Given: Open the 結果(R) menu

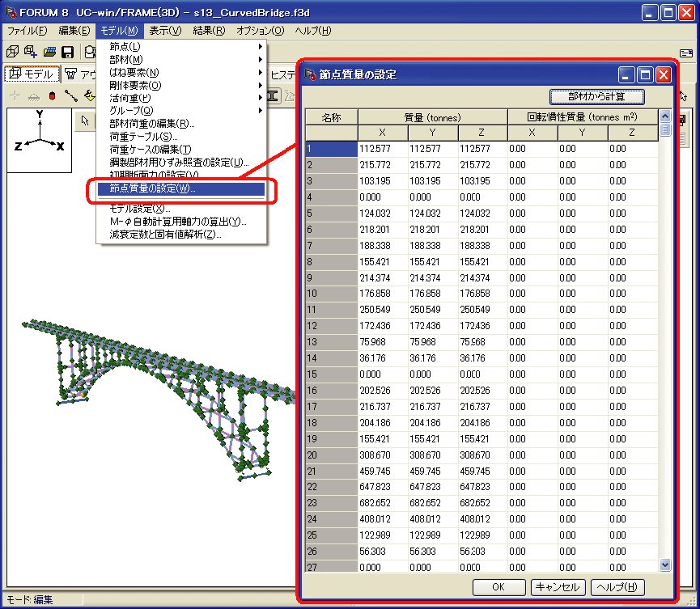Looking at the screenshot, I should [x=209, y=31].
